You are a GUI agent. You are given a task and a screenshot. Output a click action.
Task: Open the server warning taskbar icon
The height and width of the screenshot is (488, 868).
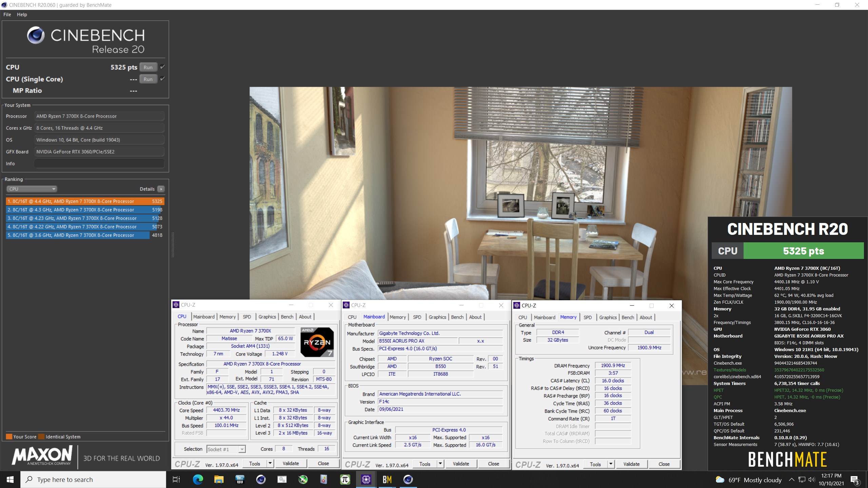(324, 480)
